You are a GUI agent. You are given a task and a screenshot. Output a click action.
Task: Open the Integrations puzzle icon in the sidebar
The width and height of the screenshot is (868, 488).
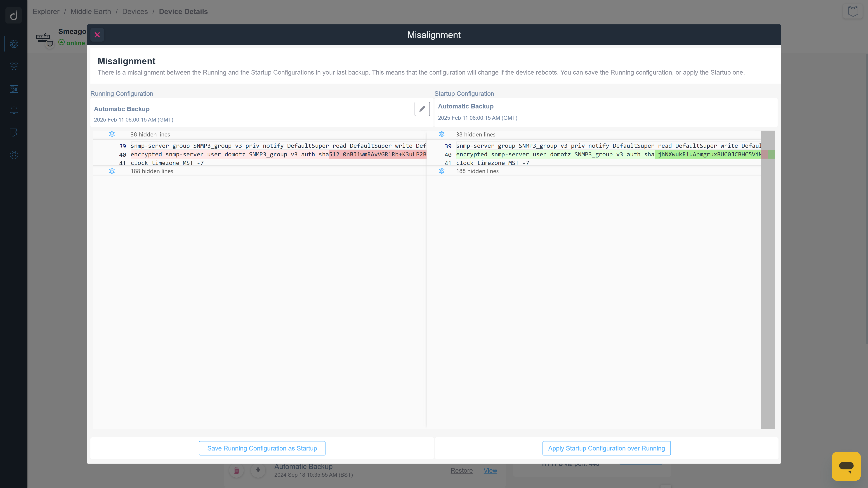point(14,132)
